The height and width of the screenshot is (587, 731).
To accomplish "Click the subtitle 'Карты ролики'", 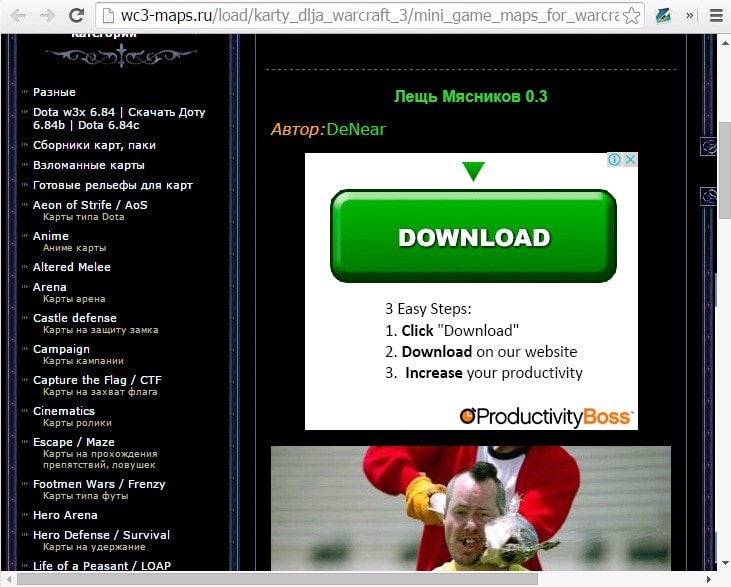I will tap(77, 423).
